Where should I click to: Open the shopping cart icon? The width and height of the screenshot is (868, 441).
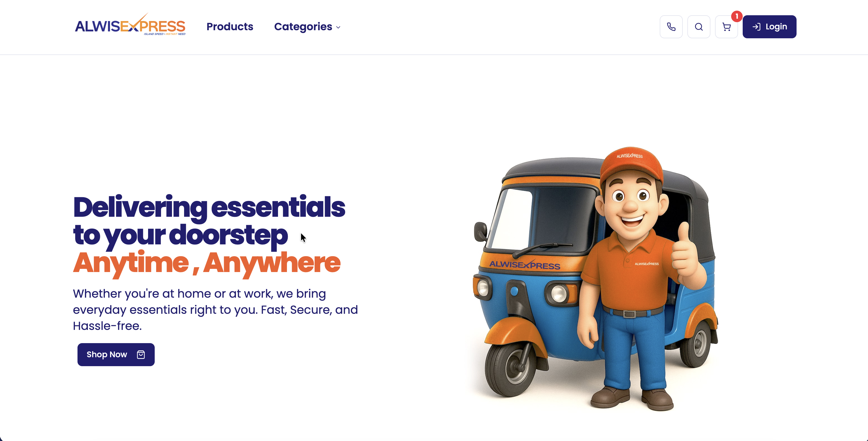click(726, 26)
